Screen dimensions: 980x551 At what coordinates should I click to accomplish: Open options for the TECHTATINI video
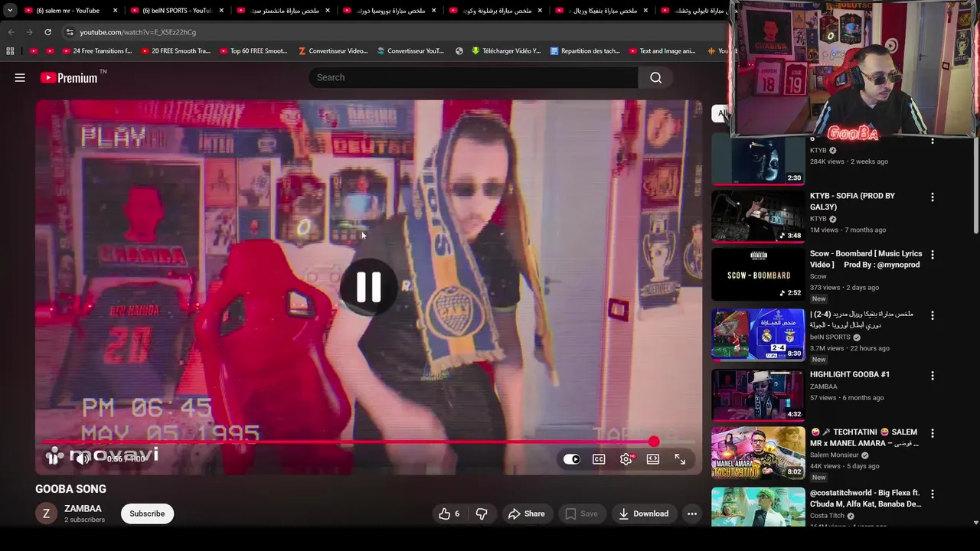point(932,433)
